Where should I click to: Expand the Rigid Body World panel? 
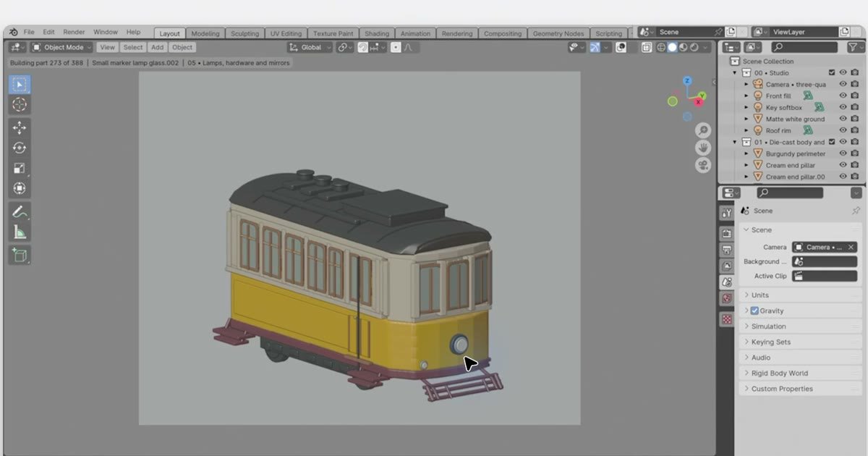coord(801,373)
